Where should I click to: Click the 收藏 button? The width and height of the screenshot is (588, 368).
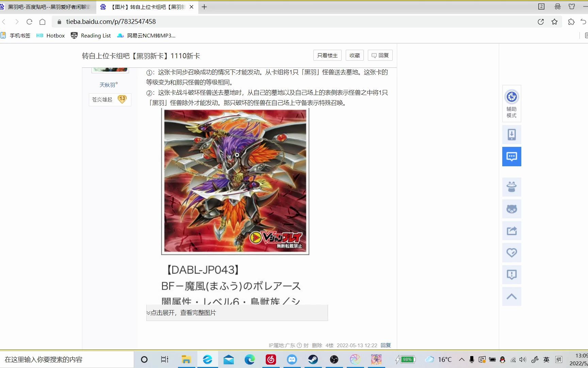click(x=355, y=56)
